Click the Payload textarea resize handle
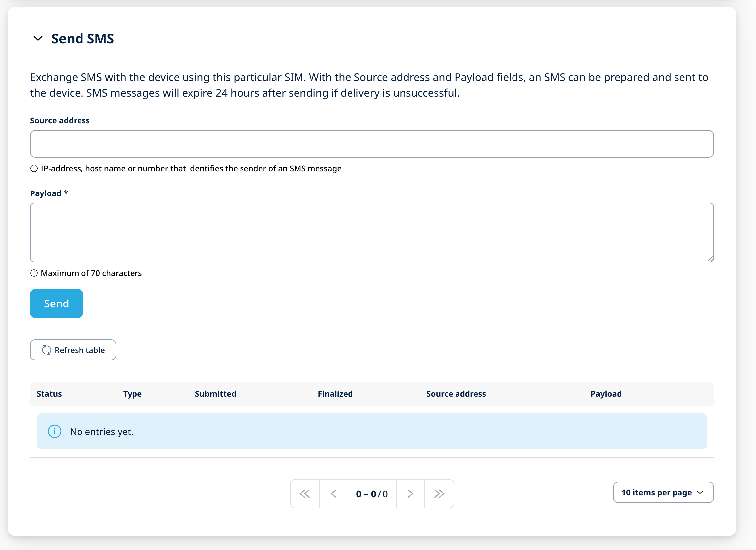 tap(710, 259)
